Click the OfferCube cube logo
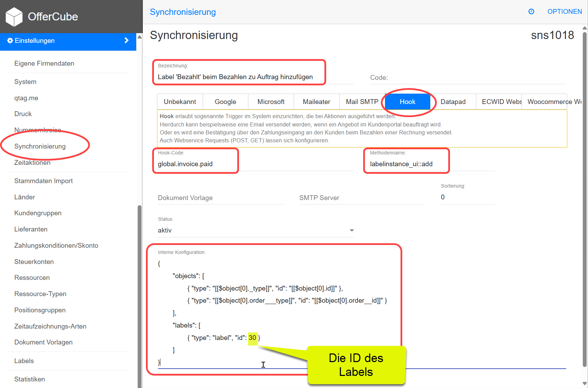Image resolution: width=588 pixels, height=388 pixels. (x=14, y=17)
